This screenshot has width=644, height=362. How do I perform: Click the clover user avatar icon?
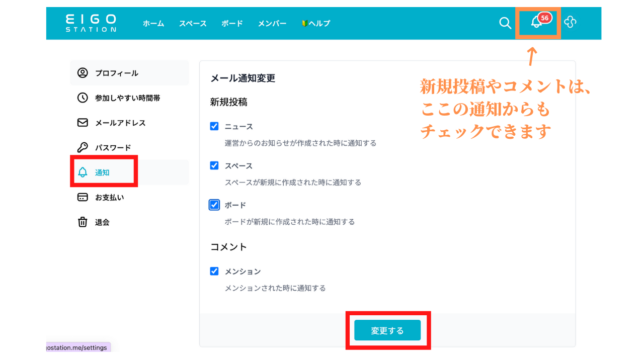570,23
